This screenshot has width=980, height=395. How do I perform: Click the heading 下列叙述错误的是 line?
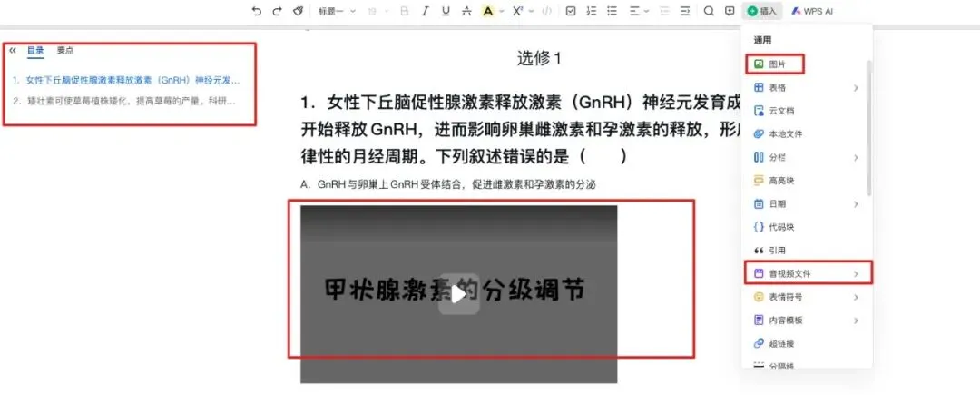(464, 156)
